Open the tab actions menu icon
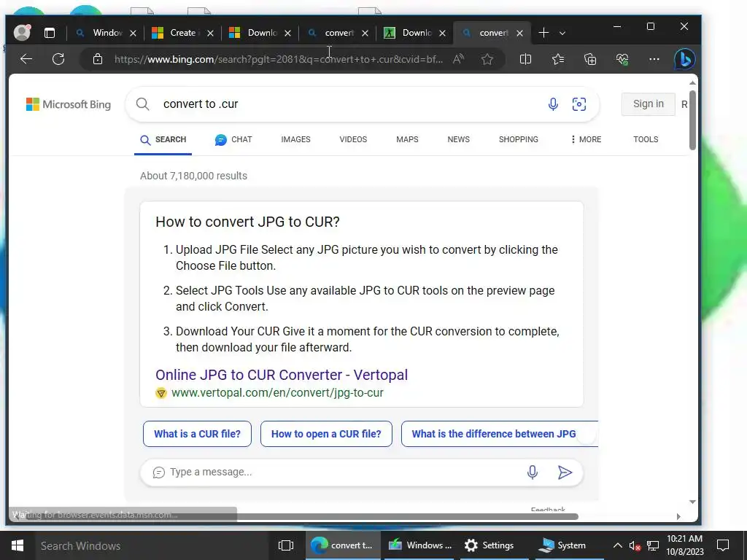747x560 pixels. pos(50,33)
